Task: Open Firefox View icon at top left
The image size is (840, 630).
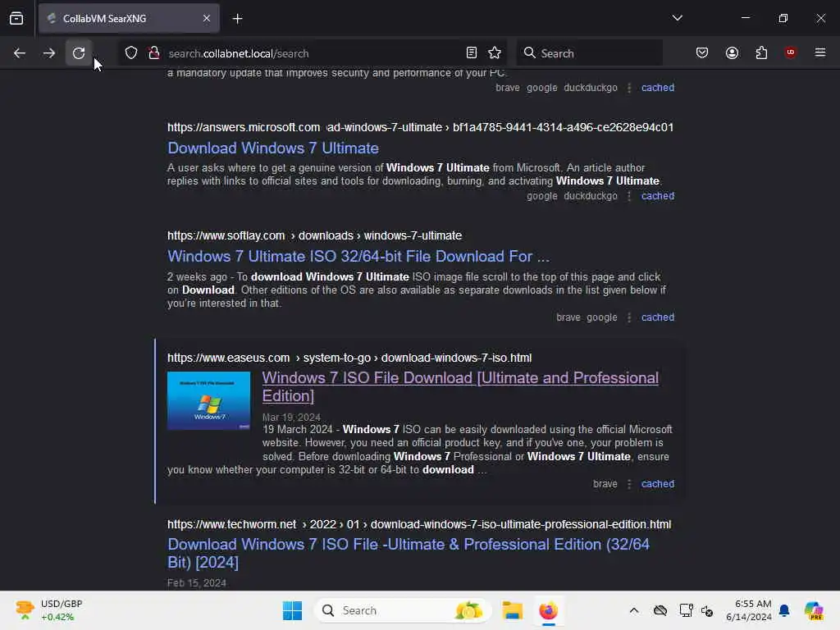Action: point(16,18)
